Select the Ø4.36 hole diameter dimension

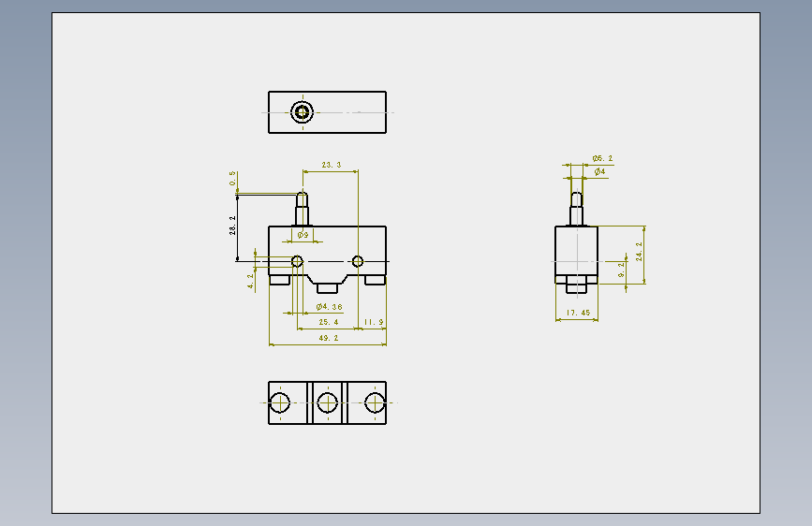(x=329, y=306)
